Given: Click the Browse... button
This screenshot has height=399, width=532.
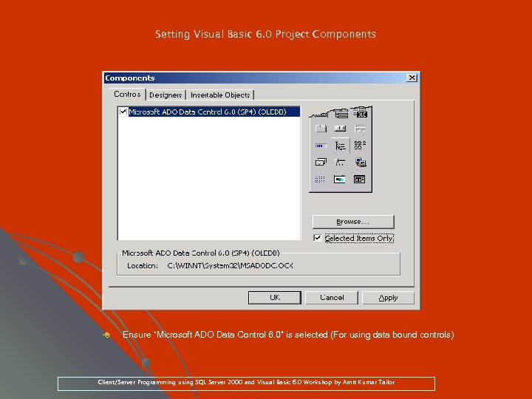Looking at the screenshot, I should 353,222.
